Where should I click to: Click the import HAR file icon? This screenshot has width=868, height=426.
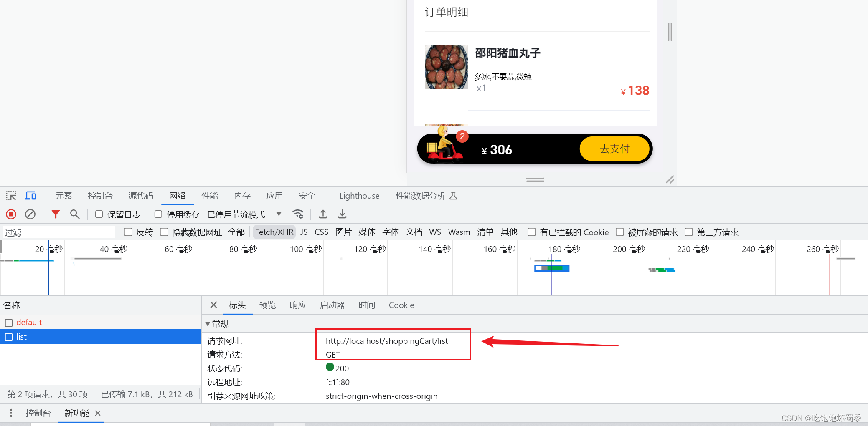(323, 214)
